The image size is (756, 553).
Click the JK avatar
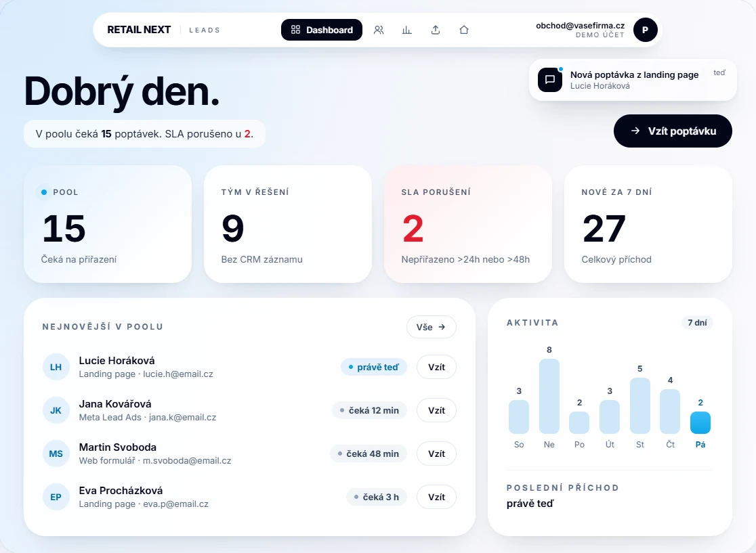56,410
